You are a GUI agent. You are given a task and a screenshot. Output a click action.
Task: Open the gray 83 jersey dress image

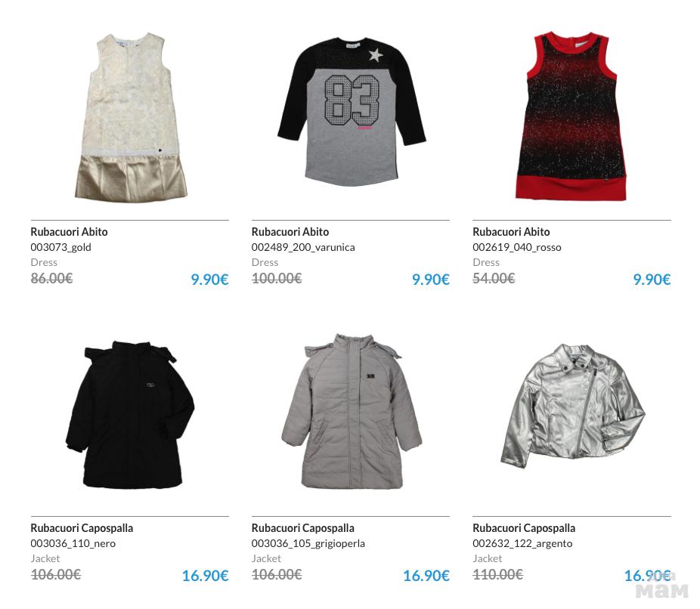352,112
